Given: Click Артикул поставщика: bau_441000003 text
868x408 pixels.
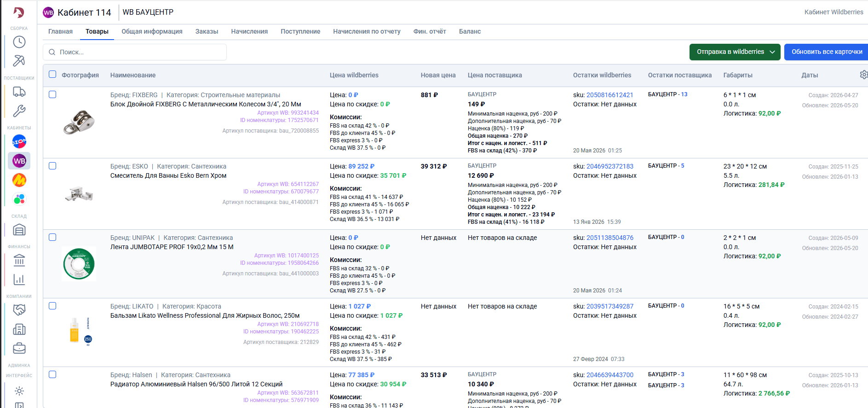Looking at the screenshot, I should tap(270, 274).
